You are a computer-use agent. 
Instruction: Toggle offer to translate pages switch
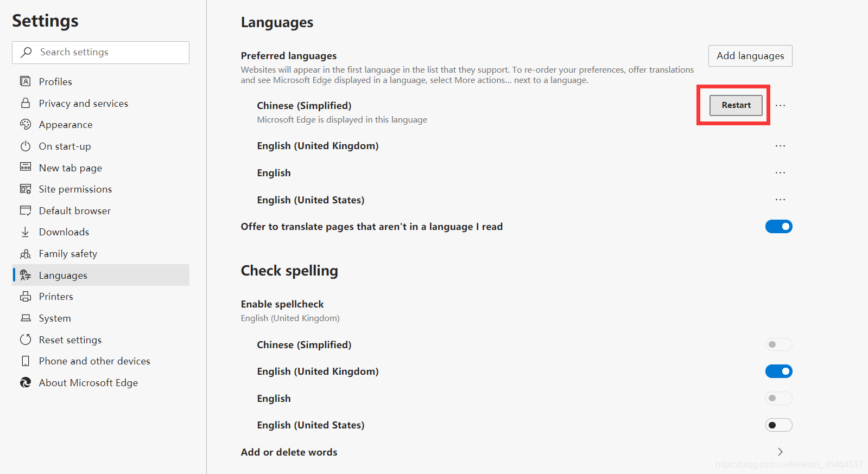[x=778, y=226]
